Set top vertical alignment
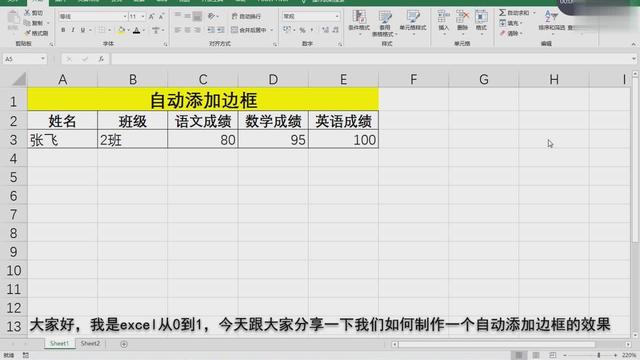Image resolution: width=640 pixels, height=360 pixels. [x=178, y=16]
